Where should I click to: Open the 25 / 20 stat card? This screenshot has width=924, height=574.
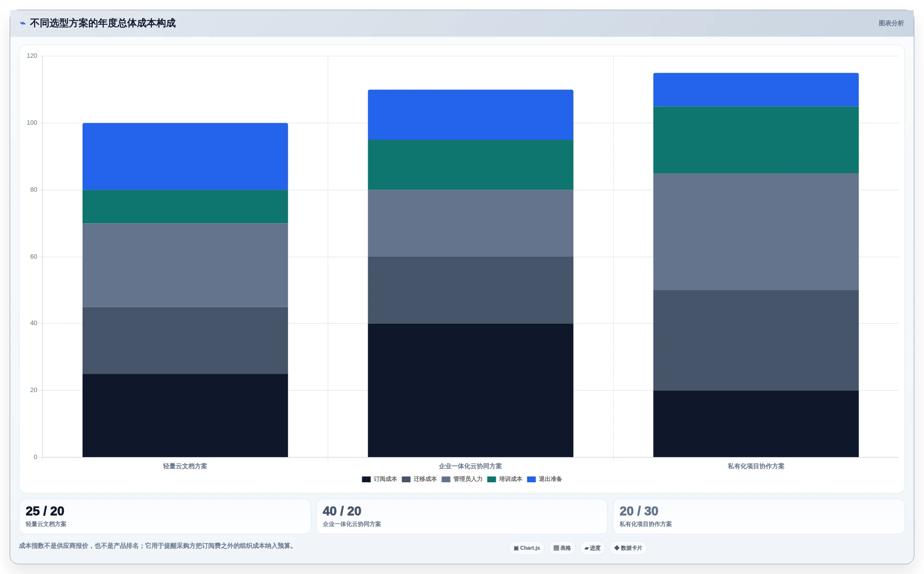165,516
